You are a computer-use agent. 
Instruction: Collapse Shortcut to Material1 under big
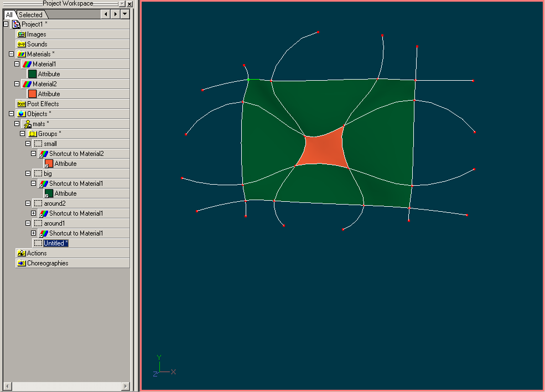point(34,184)
